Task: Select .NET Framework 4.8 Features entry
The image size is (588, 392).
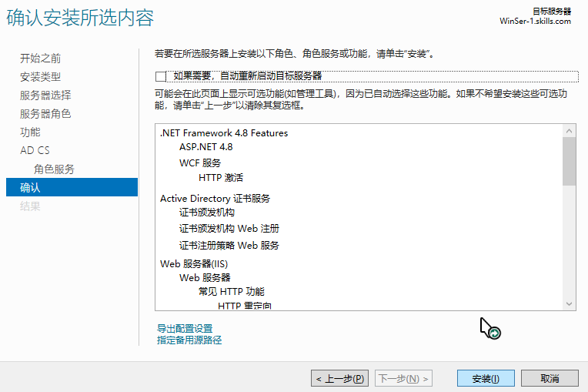Action: pyautogui.click(x=224, y=133)
